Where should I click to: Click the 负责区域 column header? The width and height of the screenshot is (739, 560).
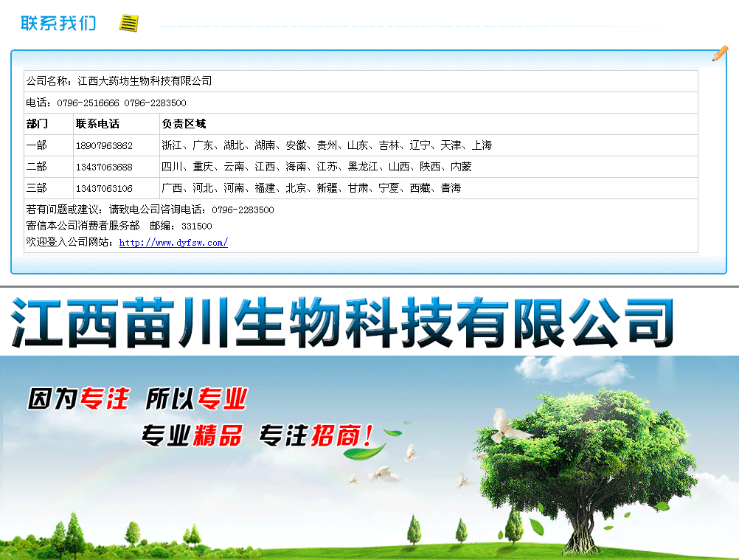429,124
